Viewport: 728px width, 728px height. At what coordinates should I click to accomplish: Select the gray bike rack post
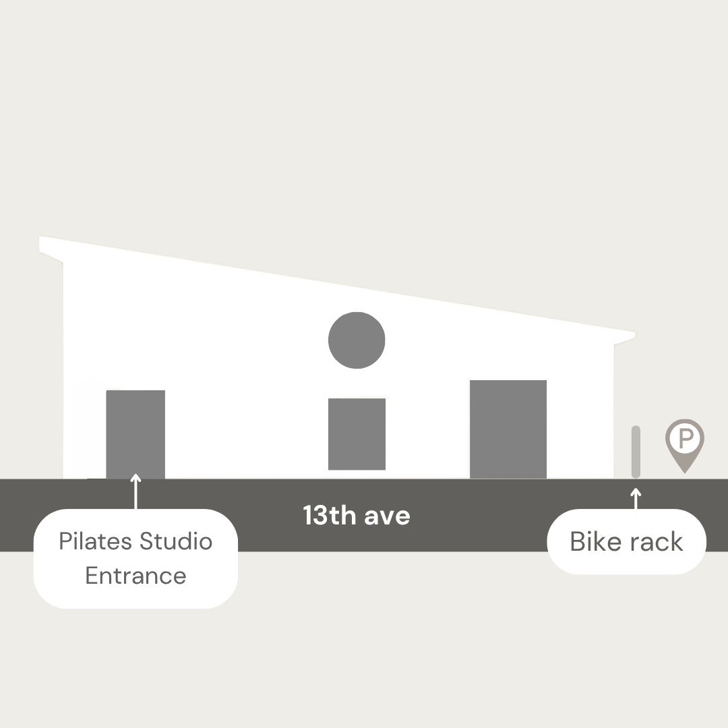tap(636, 452)
